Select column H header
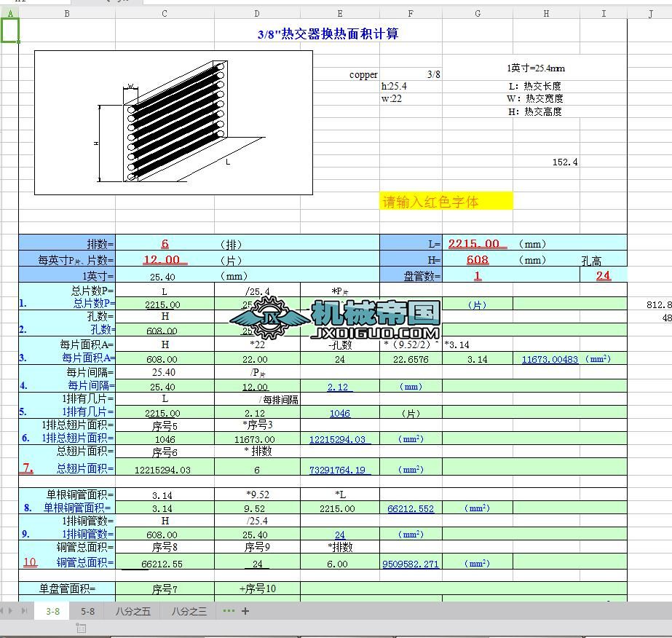Screen dimensions: 672x638 546,14
